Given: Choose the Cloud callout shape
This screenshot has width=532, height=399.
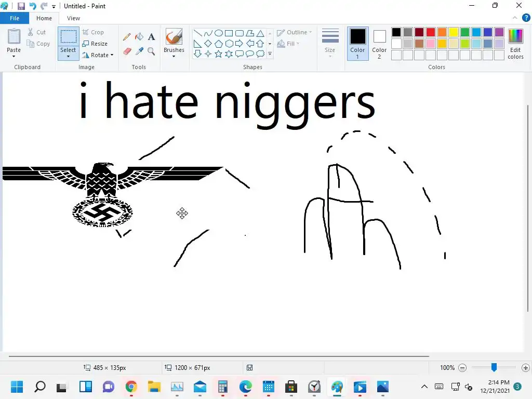Looking at the screenshot, I should click(x=260, y=54).
